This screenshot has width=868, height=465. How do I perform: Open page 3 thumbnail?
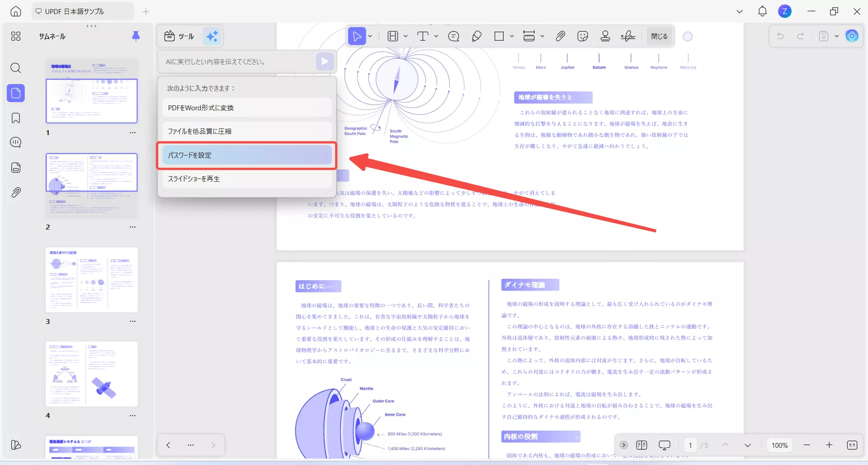[x=91, y=280]
